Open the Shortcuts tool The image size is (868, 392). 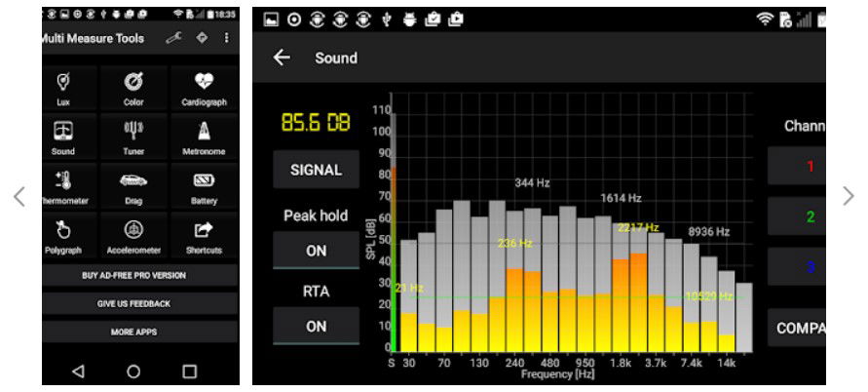(x=204, y=236)
